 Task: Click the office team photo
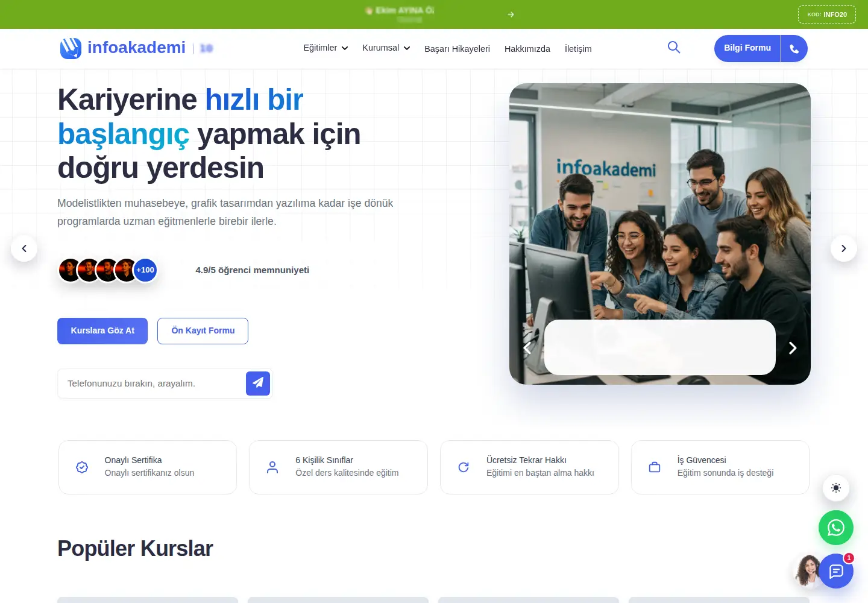[x=660, y=234]
